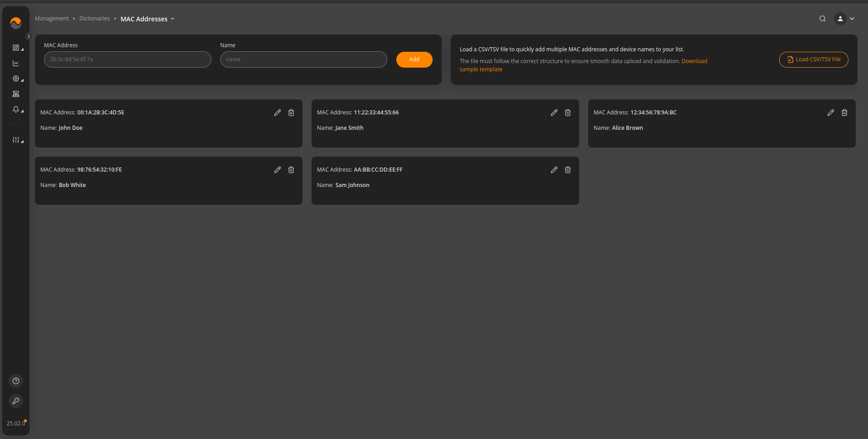Edit the Sam Johnson entry
This screenshot has width=868, height=439.
(554, 170)
